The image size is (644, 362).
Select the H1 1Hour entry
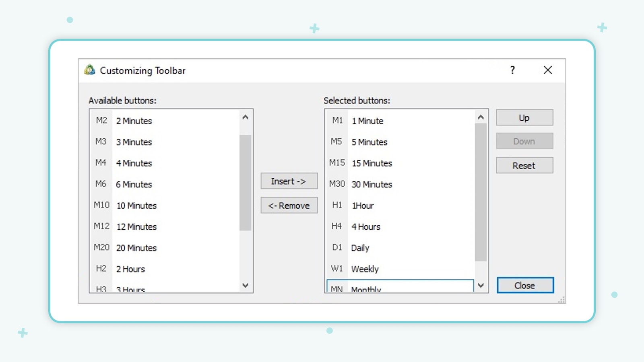tap(400, 206)
